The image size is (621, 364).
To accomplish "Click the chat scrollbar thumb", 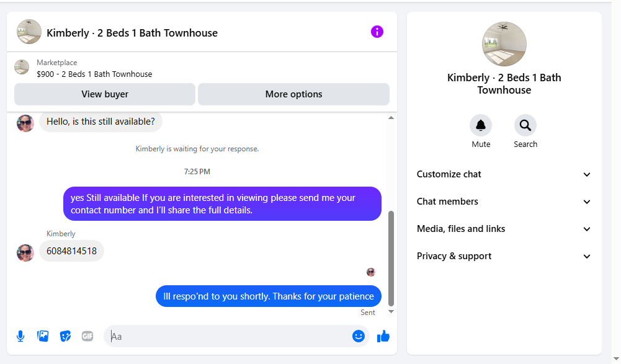I will point(391,257).
